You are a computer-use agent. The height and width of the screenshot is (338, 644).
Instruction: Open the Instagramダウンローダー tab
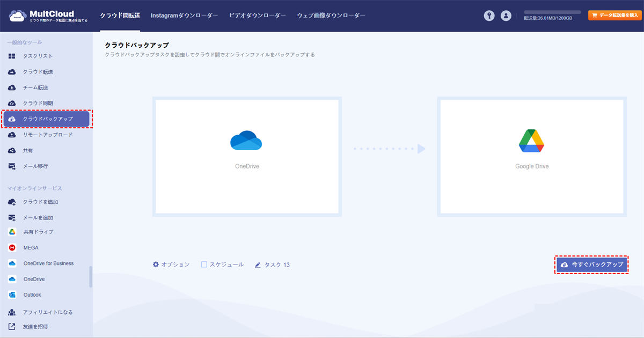tap(184, 16)
